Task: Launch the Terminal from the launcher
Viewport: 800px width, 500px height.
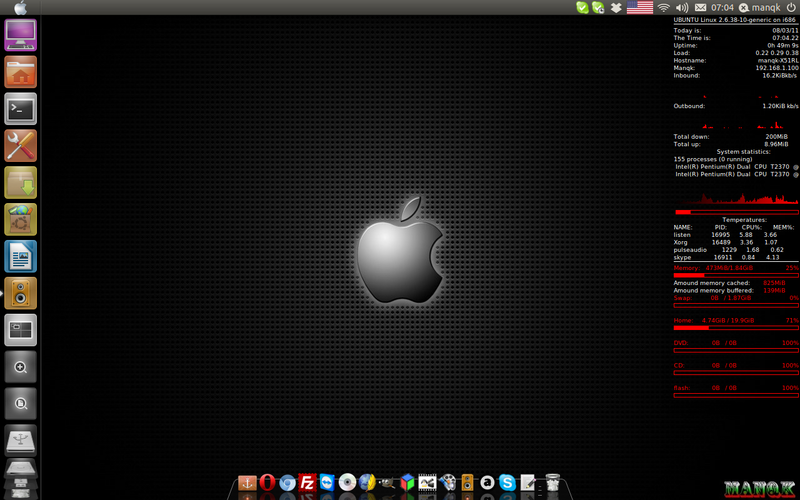Action: 20,109
